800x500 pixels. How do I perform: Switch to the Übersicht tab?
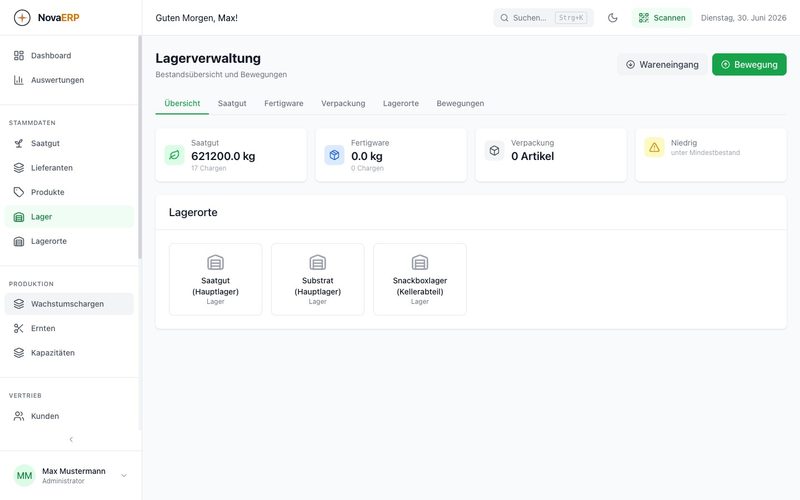click(182, 104)
